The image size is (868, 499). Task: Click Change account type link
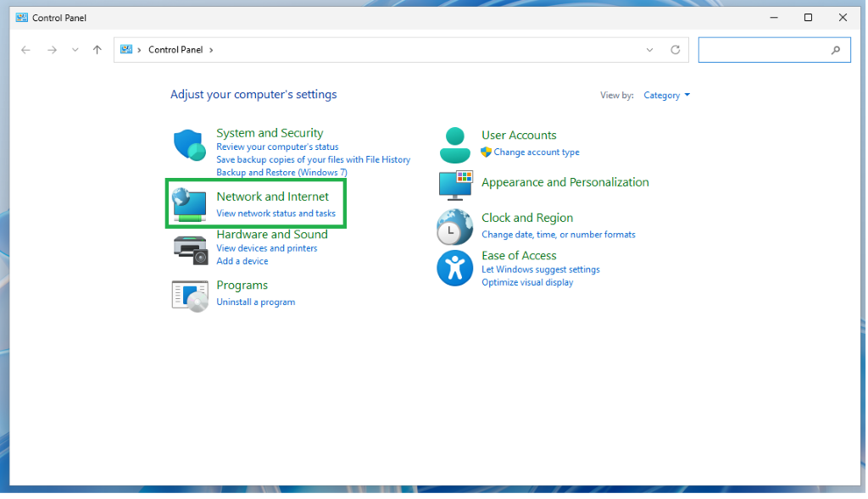coord(537,152)
